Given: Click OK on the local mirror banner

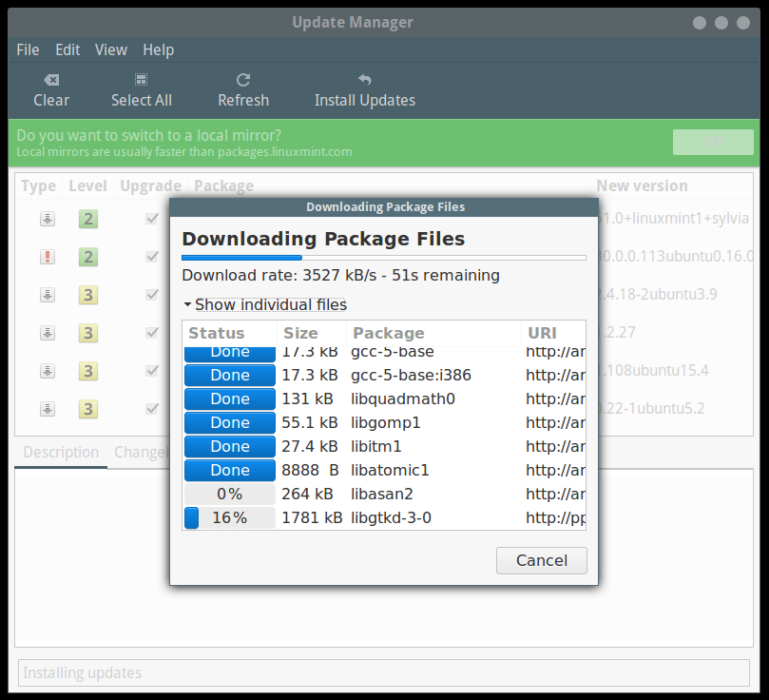Looking at the screenshot, I should pyautogui.click(x=713, y=142).
